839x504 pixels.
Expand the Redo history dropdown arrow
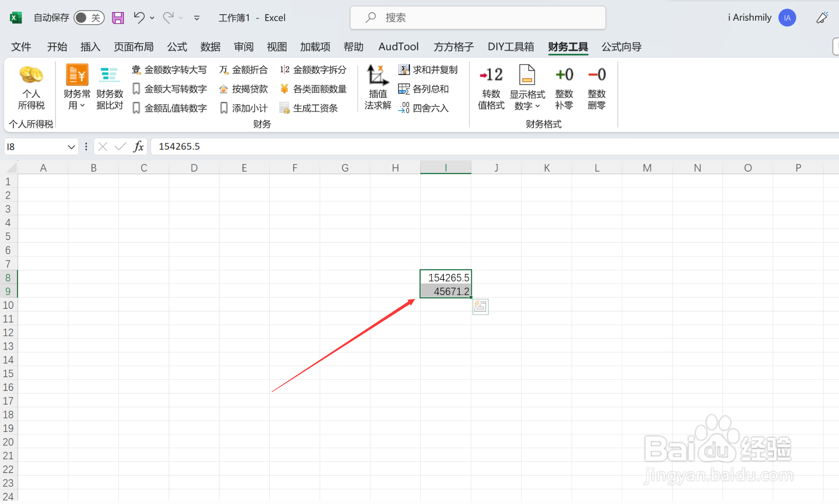pos(181,18)
